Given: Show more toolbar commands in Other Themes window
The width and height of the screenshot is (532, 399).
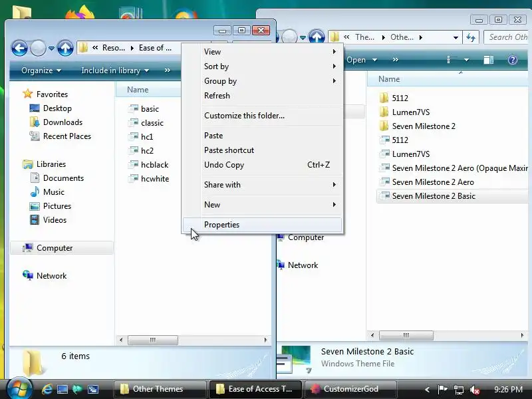Looking at the screenshot, I should point(395,60).
